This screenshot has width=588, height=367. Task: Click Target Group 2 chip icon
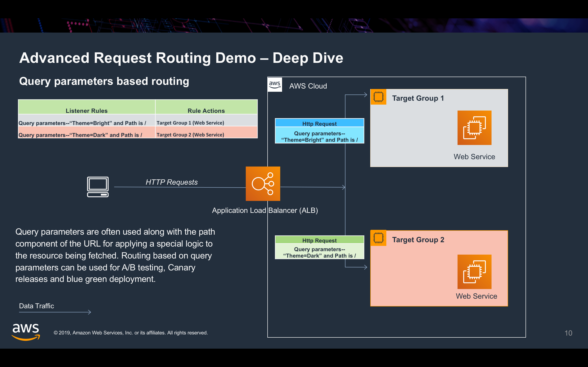coord(378,238)
